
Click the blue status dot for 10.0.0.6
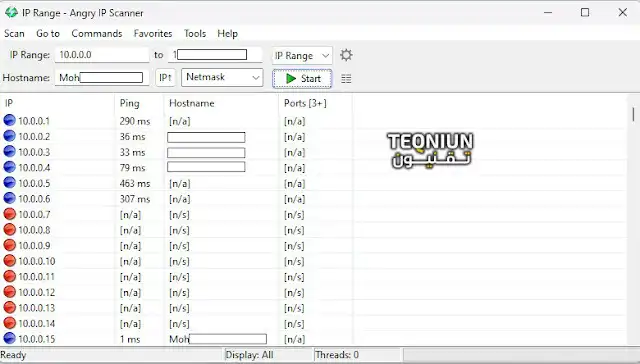pyautogui.click(x=9, y=198)
